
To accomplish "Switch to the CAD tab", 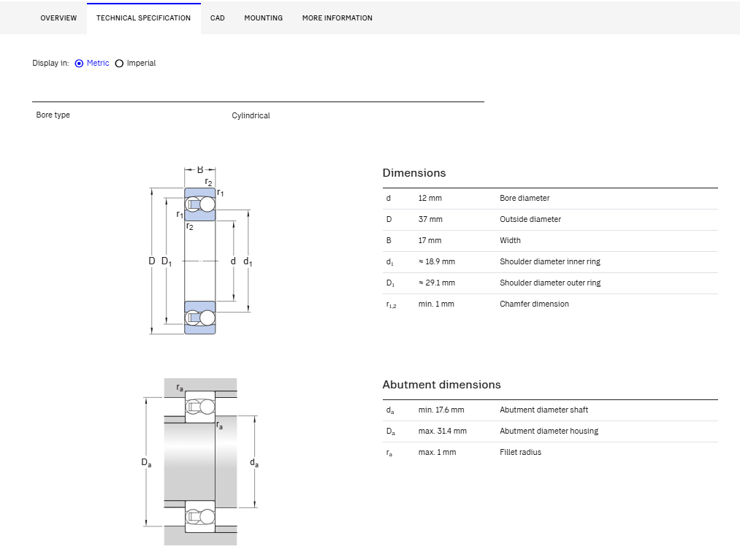I will pos(217,18).
